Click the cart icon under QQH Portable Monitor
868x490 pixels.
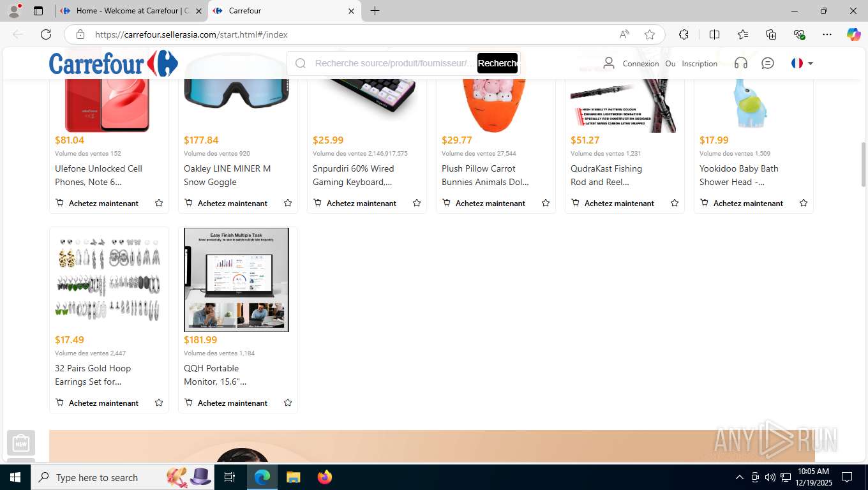[189, 403]
